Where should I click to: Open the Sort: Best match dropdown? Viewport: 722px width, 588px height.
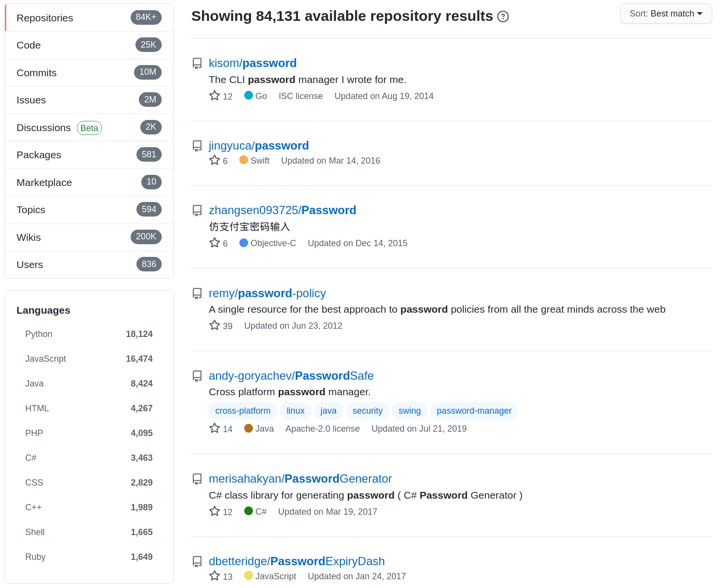coord(666,14)
